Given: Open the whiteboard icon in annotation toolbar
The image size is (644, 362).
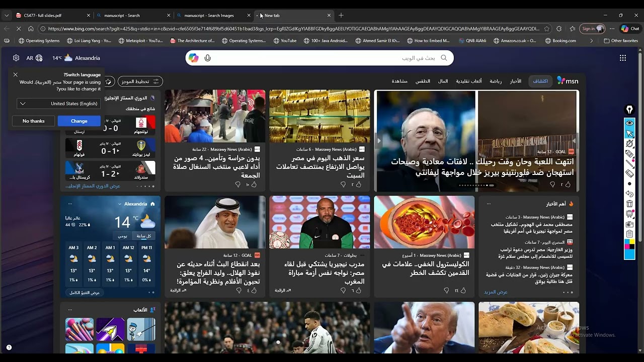Looking at the screenshot, I should coord(629,214).
